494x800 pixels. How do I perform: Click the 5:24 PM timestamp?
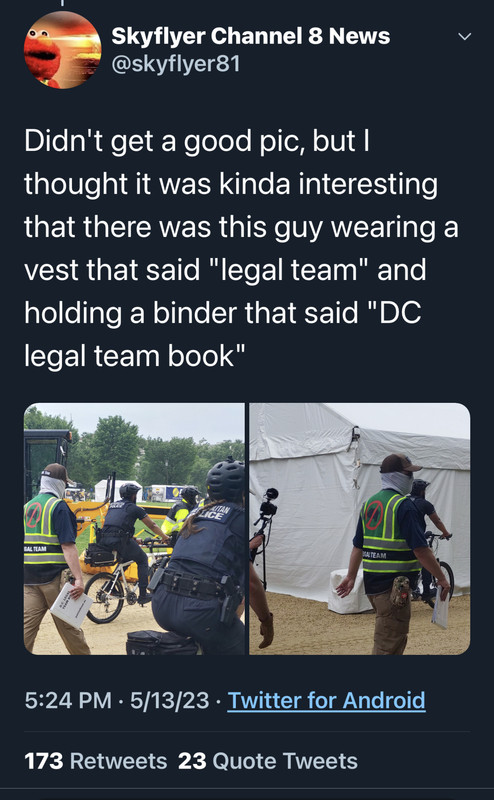[68, 700]
